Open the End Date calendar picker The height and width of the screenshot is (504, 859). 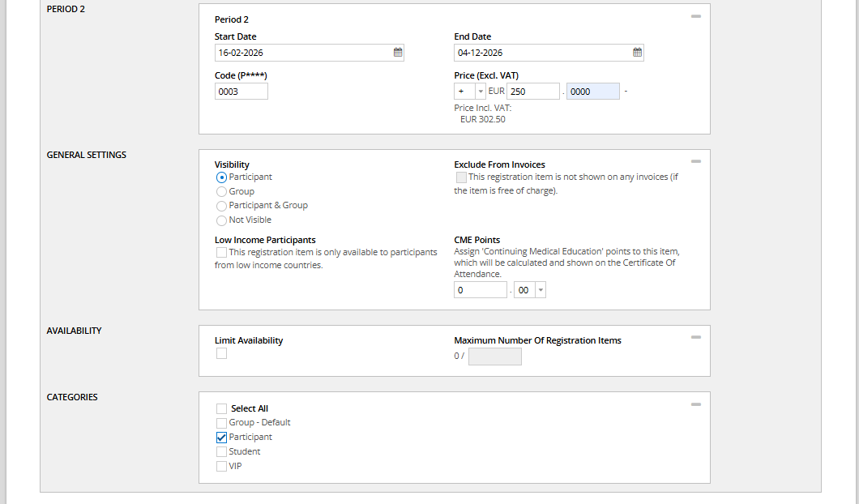click(638, 53)
